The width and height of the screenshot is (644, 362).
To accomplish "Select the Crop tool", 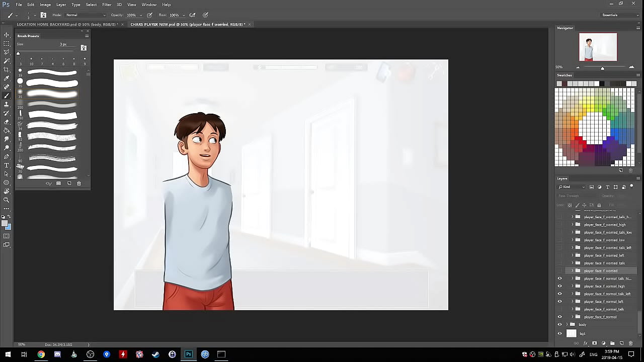I will pyautogui.click(x=7, y=69).
